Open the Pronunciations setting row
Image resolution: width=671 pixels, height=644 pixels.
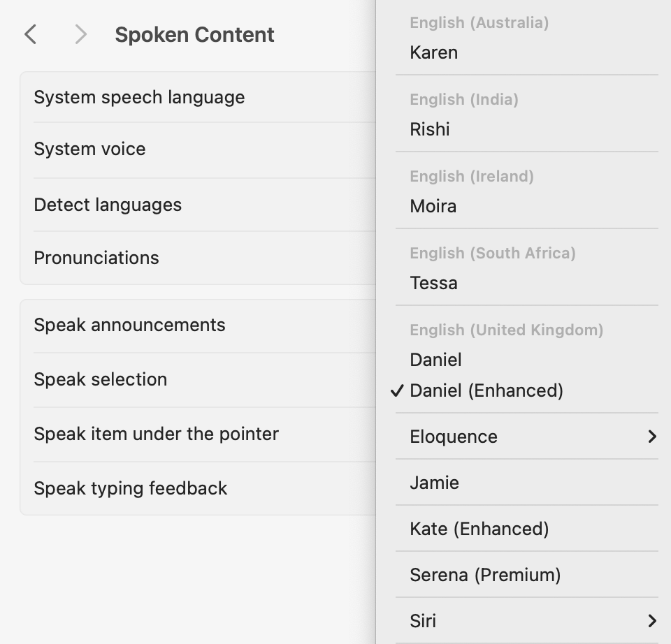pos(96,258)
